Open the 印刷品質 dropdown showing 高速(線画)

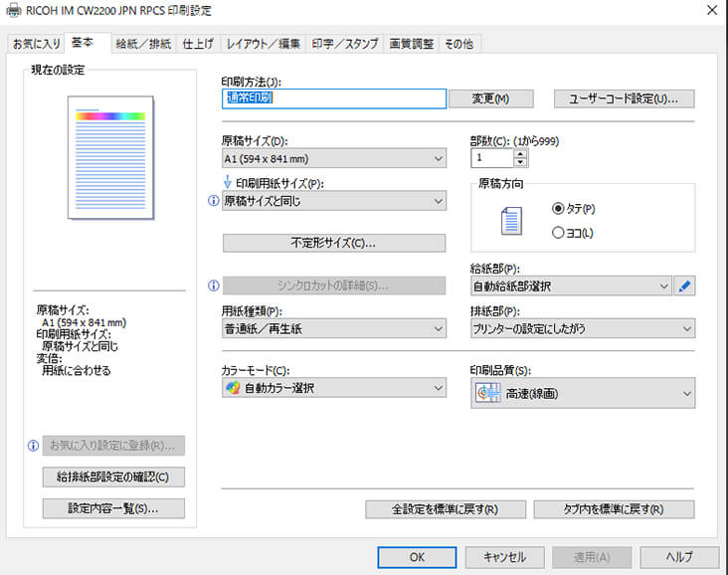[x=582, y=394]
